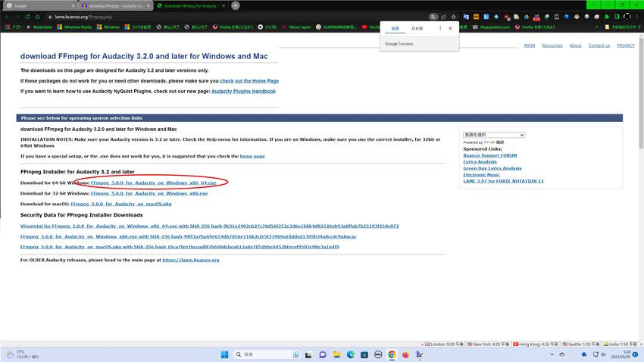644x362 pixels.
Task: Open the Chrome three-dot menu
Action: (x=637, y=17)
